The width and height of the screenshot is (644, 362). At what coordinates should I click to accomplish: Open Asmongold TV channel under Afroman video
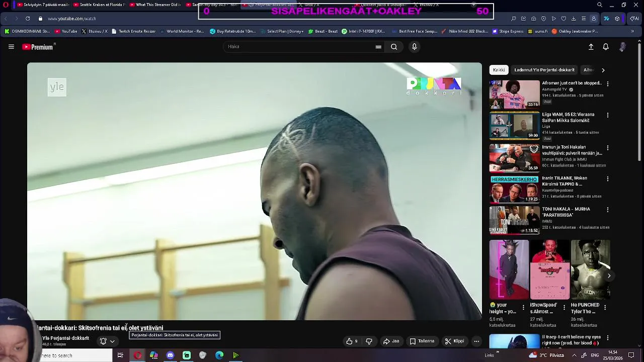[x=554, y=89]
